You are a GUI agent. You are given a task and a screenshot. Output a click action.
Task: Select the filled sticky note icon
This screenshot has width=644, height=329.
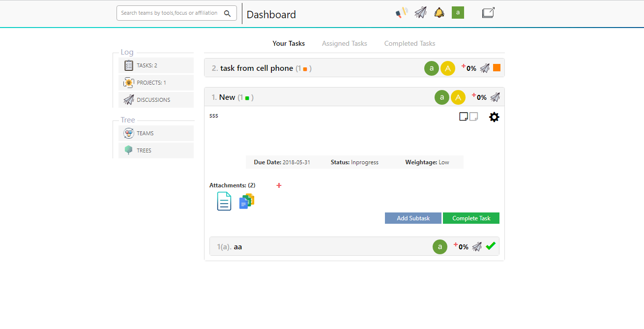(x=463, y=117)
